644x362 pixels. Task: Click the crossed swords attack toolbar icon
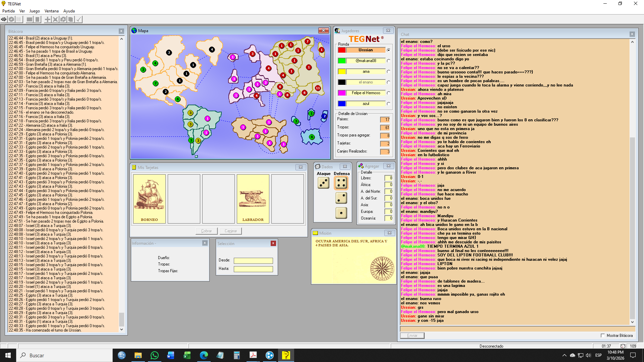55,19
